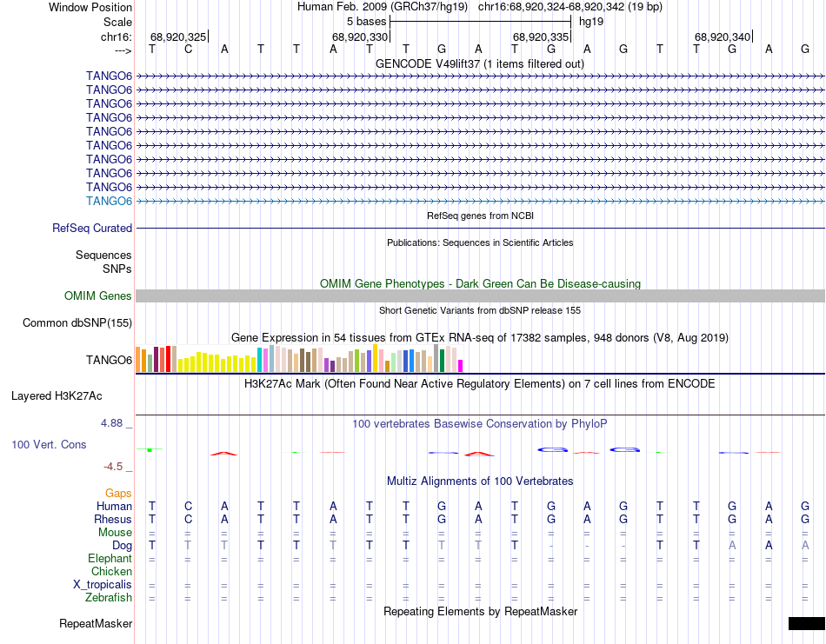Click the gray OMIM Genes bar
The height and width of the screenshot is (644, 826).
pyautogui.click(x=481, y=295)
